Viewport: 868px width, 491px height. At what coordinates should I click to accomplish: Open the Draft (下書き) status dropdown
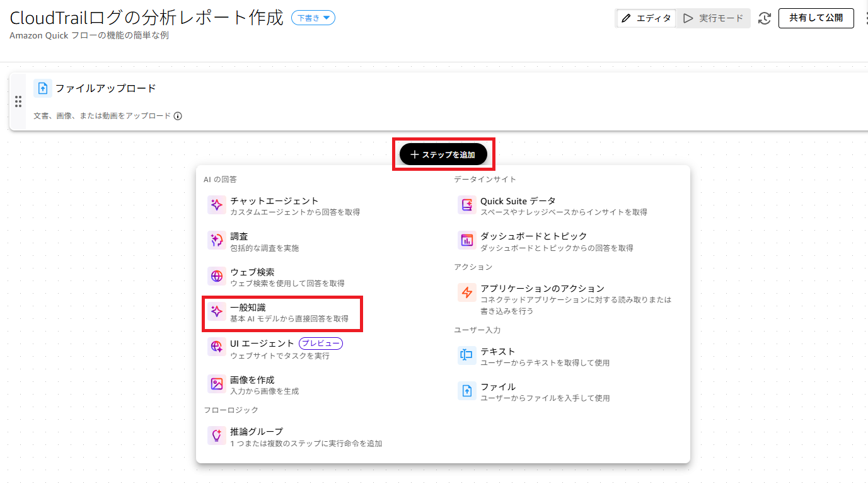pyautogui.click(x=313, y=18)
